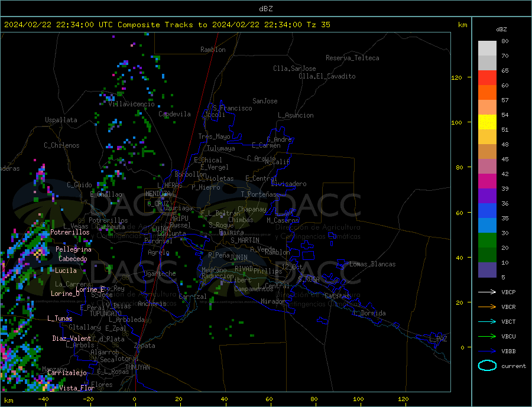Click the 'Villavicencio' map label

[132, 104]
